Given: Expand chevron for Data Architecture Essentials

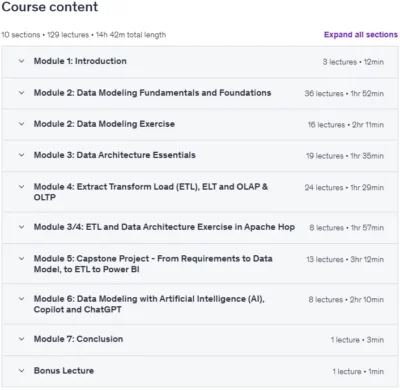Looking at the screenshot, I should [x=21, y=155].
